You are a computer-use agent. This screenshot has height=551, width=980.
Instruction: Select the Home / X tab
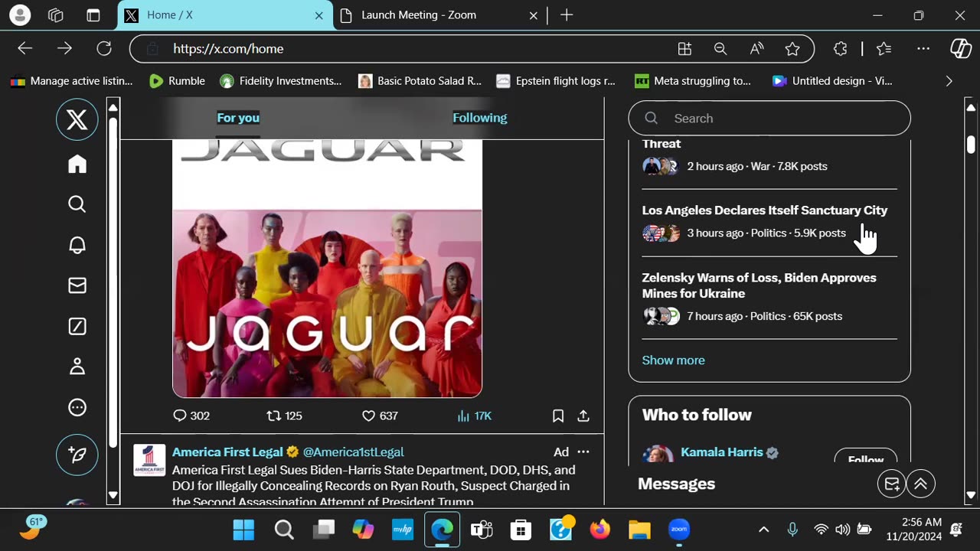click(x=226, y=15)
